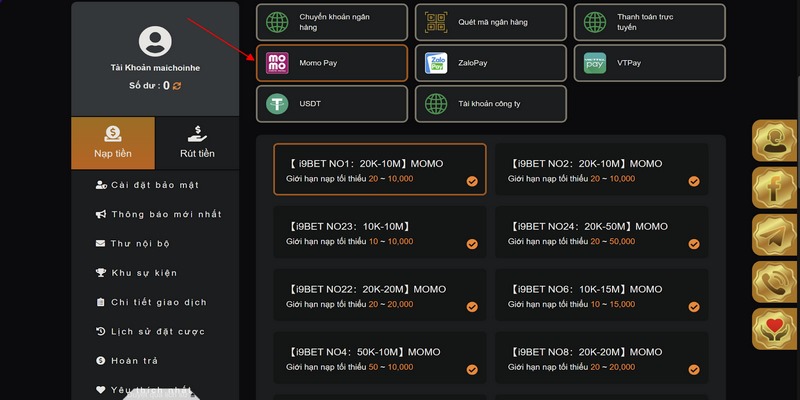Select VTPay payment method
The width and height of the screenshot is (800, 400).
(x=649, y=63)
